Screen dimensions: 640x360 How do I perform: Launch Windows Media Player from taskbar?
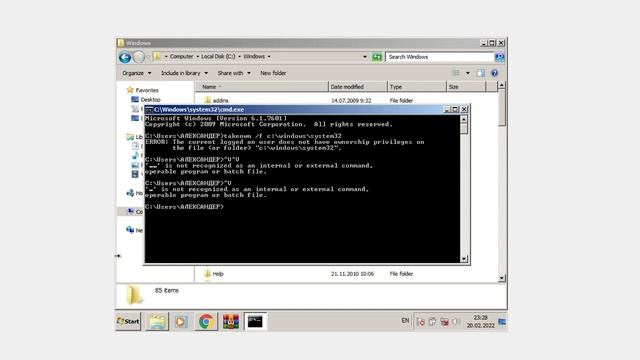tap(181, 322)
